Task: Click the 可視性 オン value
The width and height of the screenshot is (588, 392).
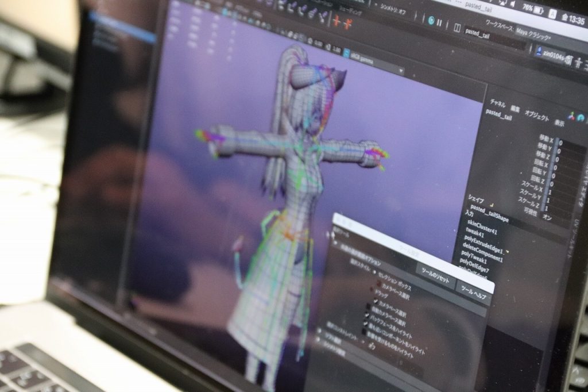Action: [x=547, y=217]
